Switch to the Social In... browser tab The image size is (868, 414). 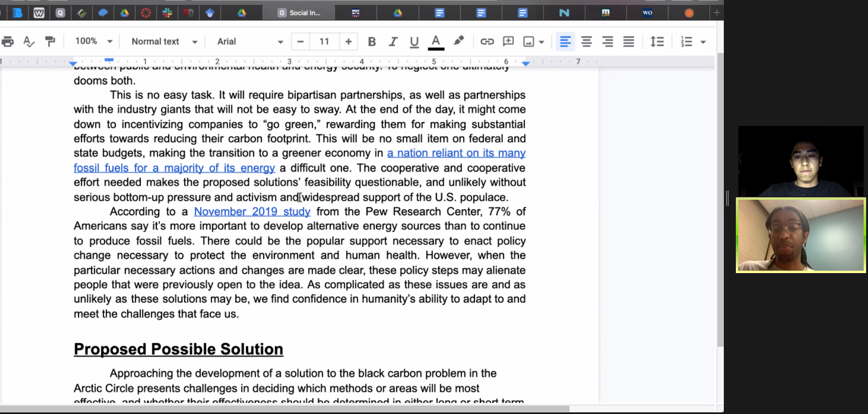pos(299,13)
